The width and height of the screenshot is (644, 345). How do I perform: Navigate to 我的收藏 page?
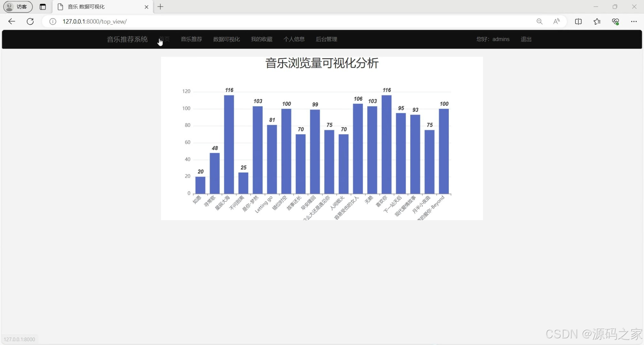pyautogui.click(x=261, y=39)
